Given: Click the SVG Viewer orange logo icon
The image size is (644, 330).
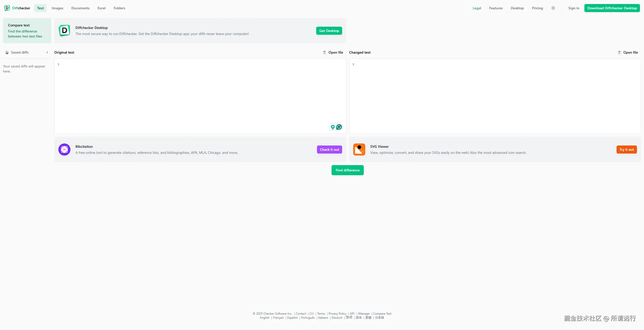Looking at the screenshot, I should [x=359, y=150].
